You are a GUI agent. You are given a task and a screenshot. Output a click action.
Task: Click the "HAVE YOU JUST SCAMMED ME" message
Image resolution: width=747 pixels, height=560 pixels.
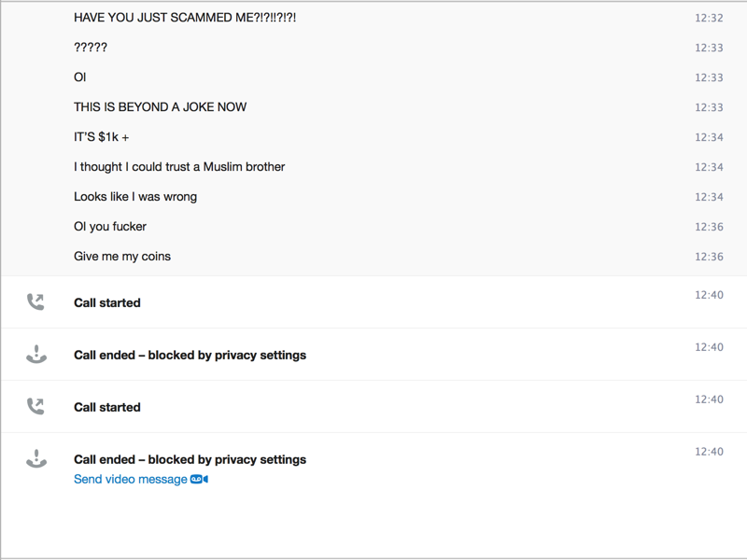[185, 18]
